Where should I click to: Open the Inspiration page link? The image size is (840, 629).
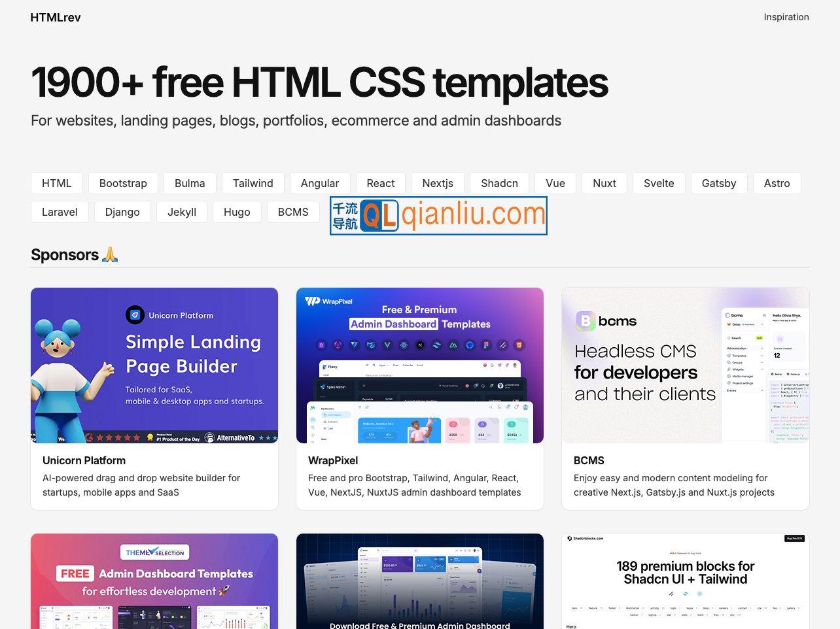(786, 17)
